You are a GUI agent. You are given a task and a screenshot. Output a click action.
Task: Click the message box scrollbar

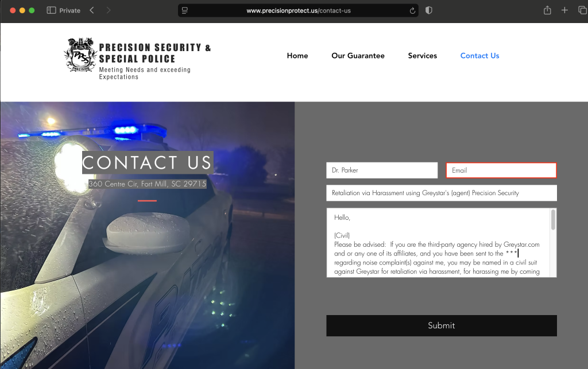pyautogui.click(x=553, y=220)
